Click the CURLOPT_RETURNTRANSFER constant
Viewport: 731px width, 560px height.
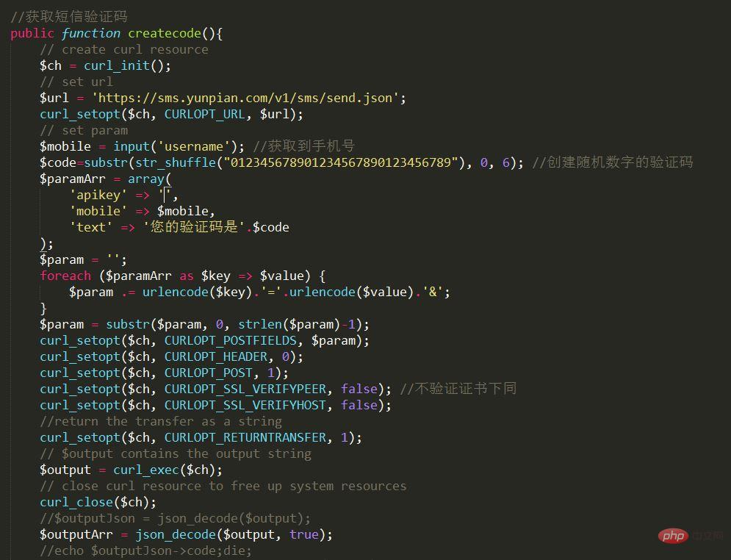245,437
